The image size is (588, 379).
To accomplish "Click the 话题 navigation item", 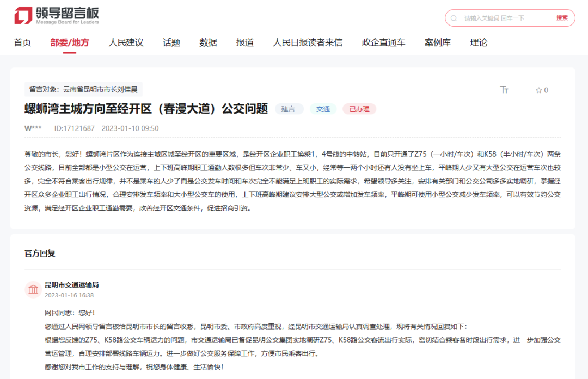I will tap(171, 42).
